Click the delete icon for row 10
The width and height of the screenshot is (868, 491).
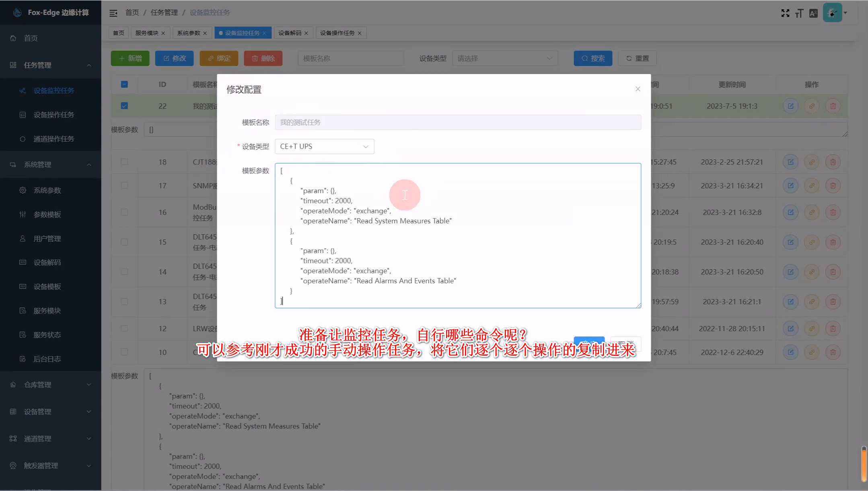[x=833, y=352]
